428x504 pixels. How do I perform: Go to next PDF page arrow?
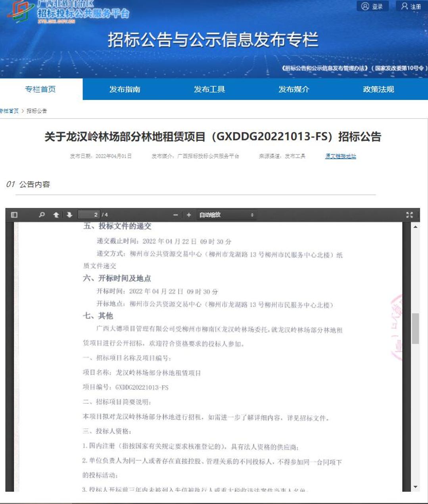coord(69,215)
